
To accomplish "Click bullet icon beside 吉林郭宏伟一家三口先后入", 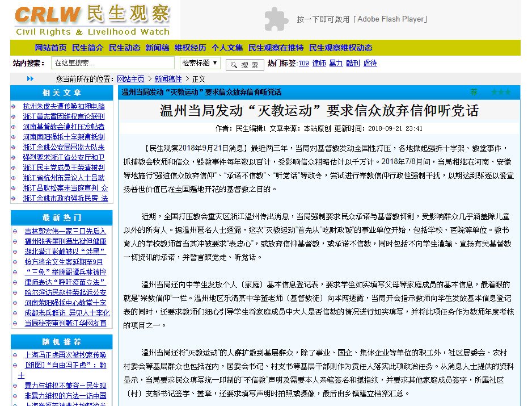I will 15,231.
